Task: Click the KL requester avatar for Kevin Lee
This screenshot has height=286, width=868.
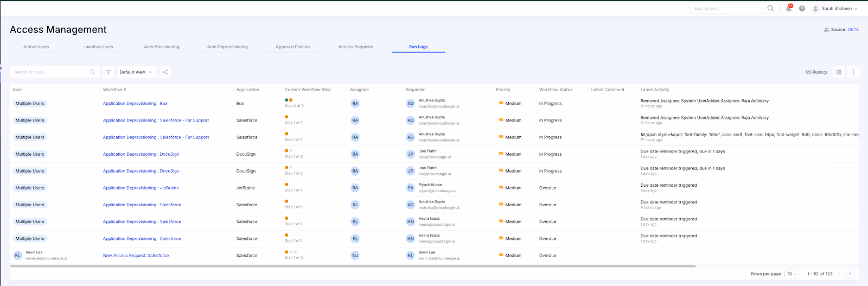Action: (x=410, y=256)
